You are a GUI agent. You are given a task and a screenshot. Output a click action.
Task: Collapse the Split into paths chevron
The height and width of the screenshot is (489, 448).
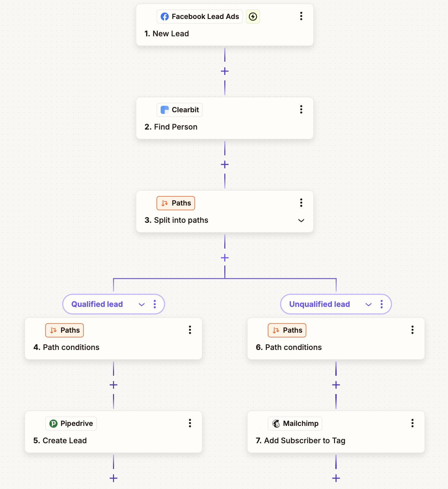point(301,220)
